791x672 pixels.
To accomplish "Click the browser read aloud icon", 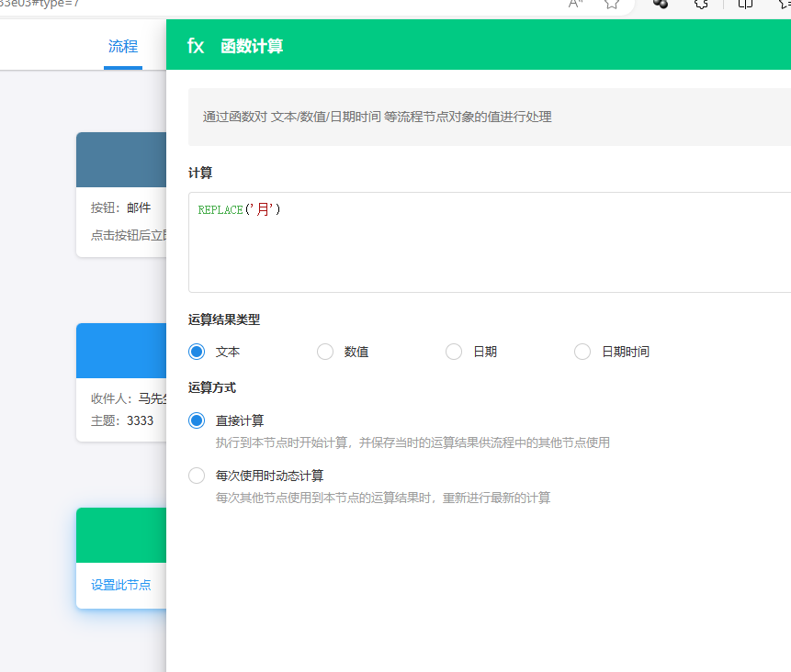I will point(576,4).
